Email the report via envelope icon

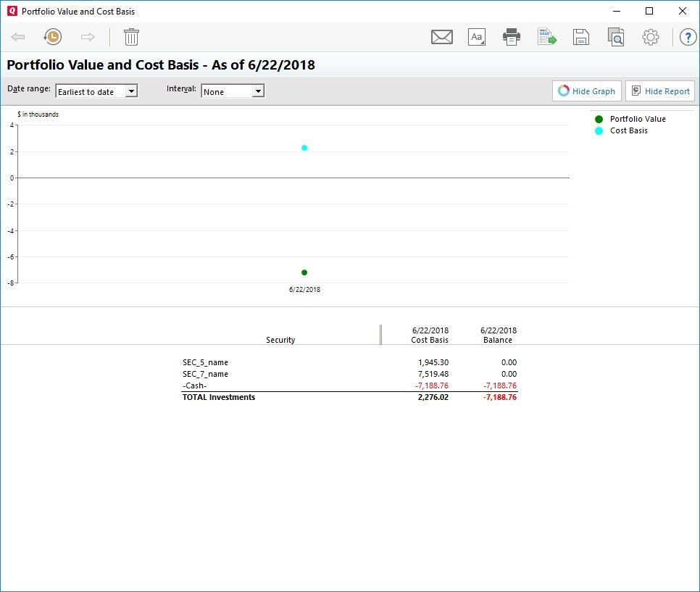[441, 37]
